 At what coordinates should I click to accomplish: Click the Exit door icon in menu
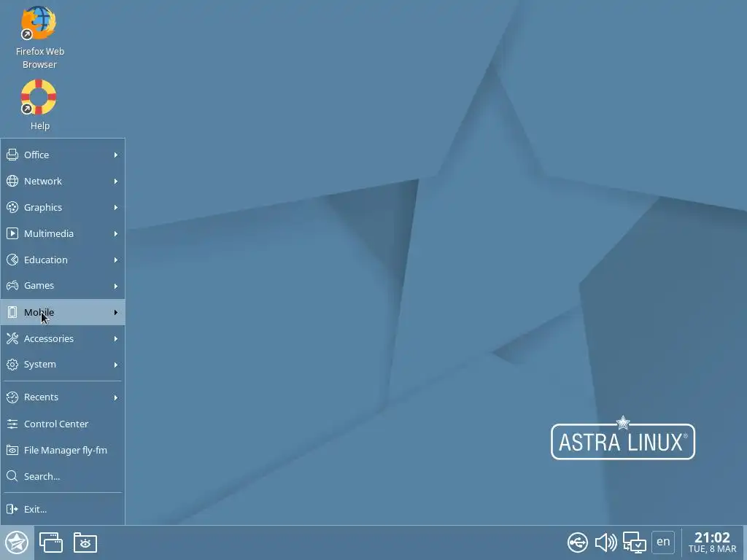point(12,509)
